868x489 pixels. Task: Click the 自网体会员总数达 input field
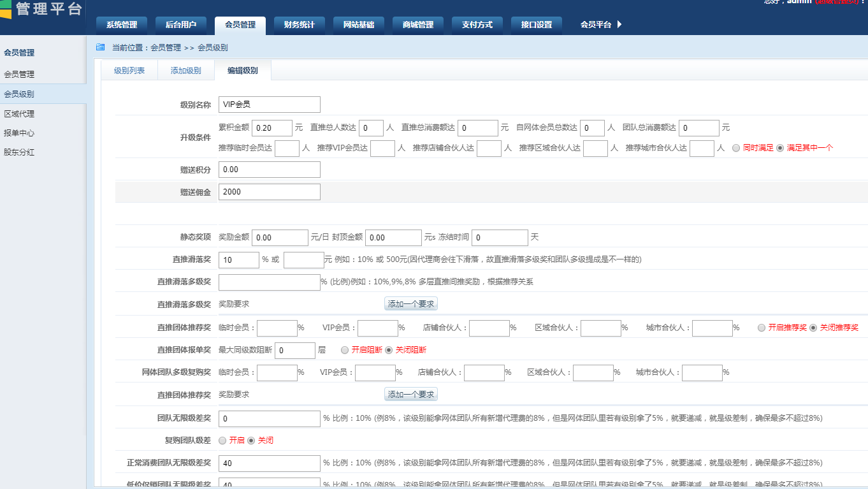tap(592, 128)
